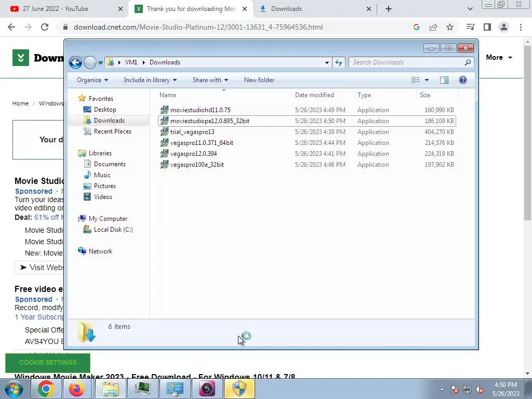Click the share page icon in Chrome's address bar
Screen dimensions: 532x399
click(x=433, y=27)
